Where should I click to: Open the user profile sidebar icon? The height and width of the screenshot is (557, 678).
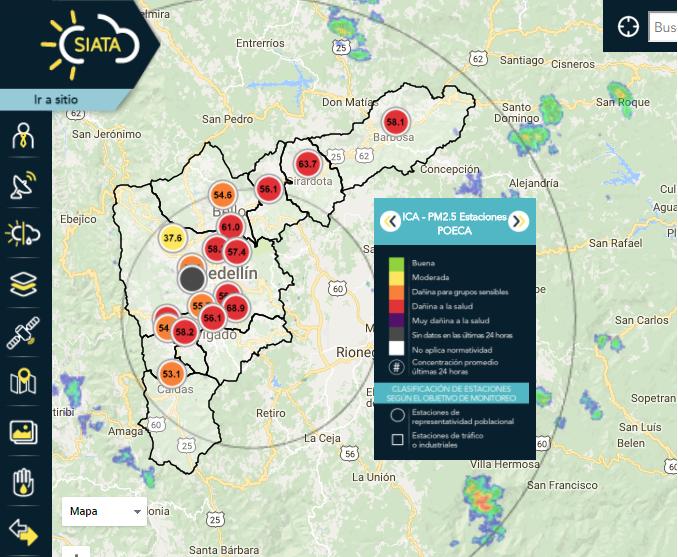23,135
